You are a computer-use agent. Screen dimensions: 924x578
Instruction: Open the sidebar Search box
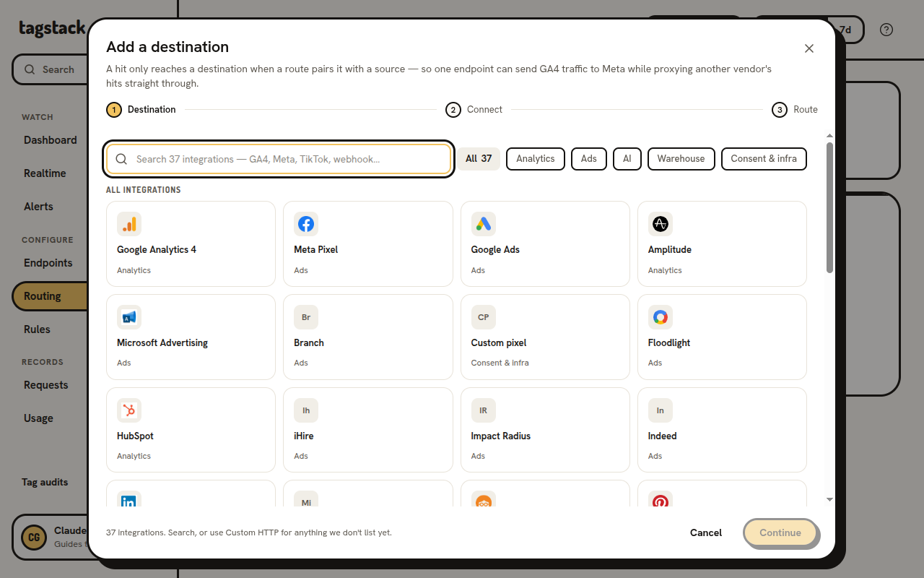coord(49,69)
